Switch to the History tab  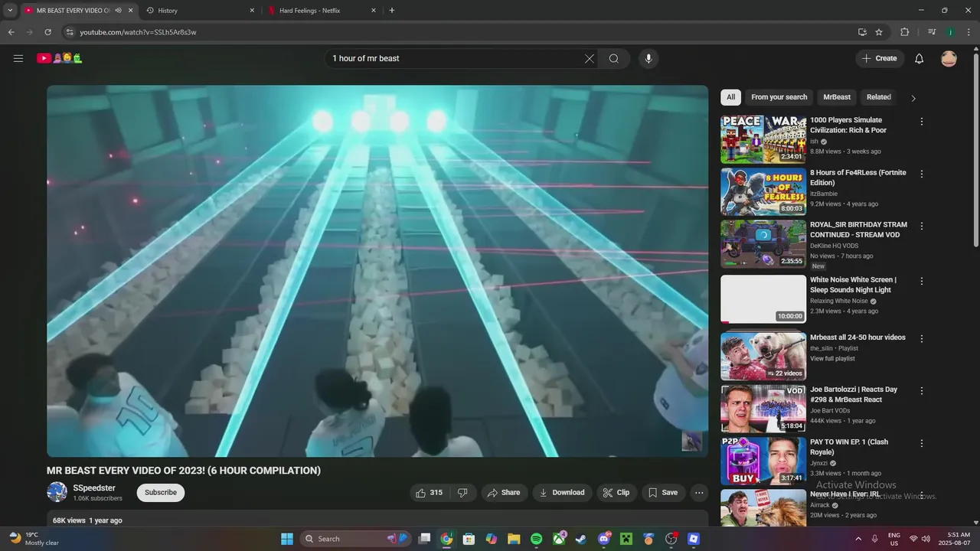201,11
